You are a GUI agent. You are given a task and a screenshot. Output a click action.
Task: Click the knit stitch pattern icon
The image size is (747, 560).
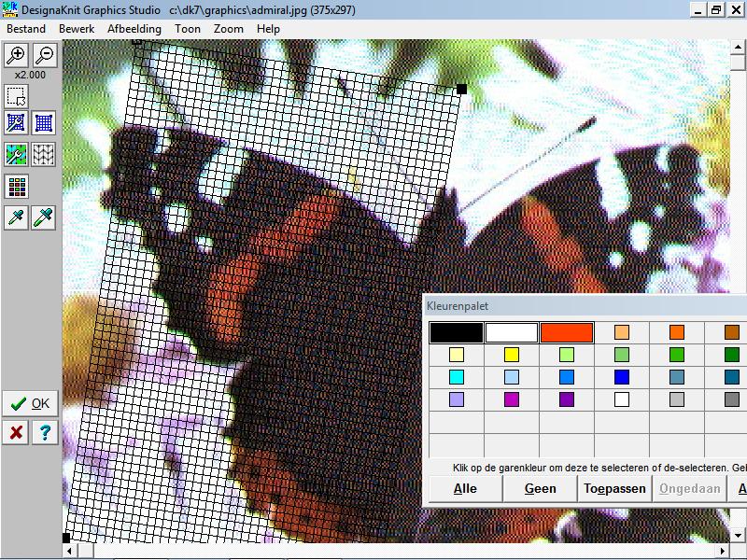[x=43, y=154]
